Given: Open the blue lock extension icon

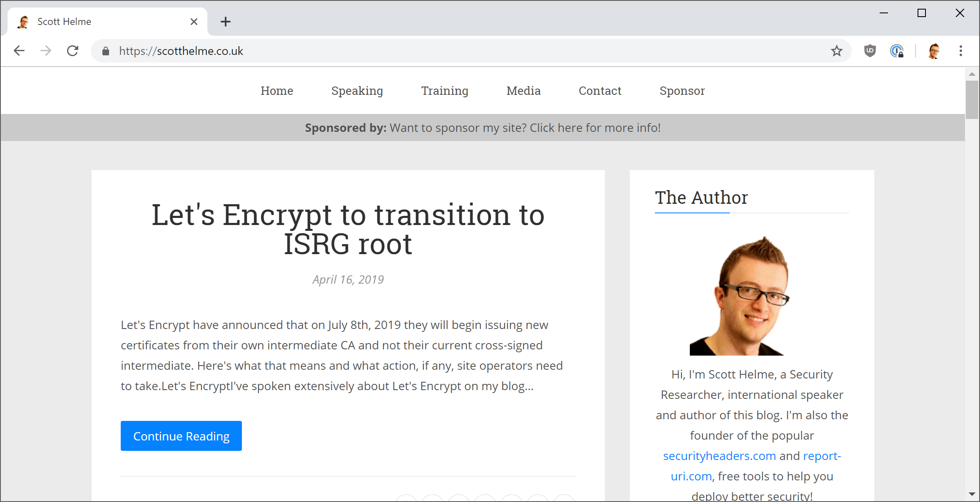Looking at the screenshot, I should [x=897, y=51].
